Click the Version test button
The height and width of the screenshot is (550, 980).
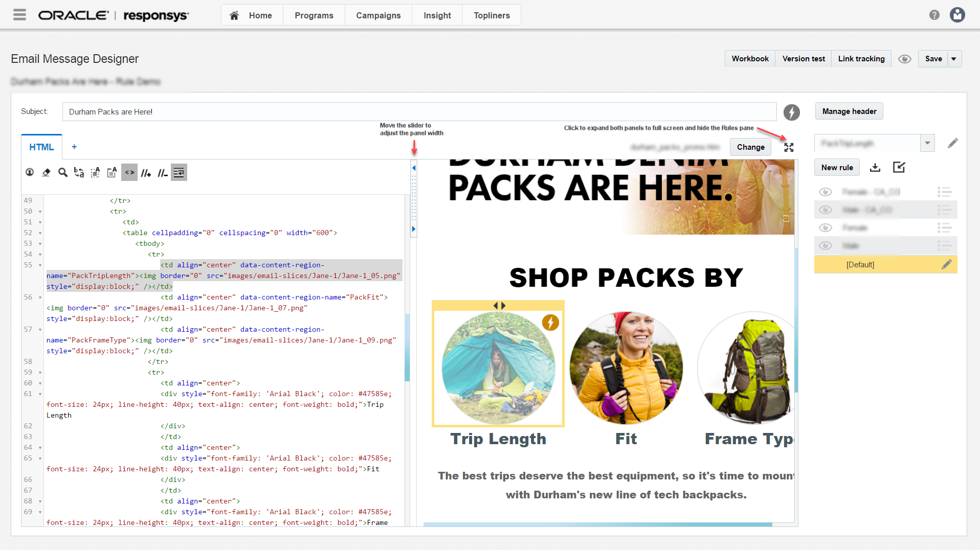pos(804,59)
